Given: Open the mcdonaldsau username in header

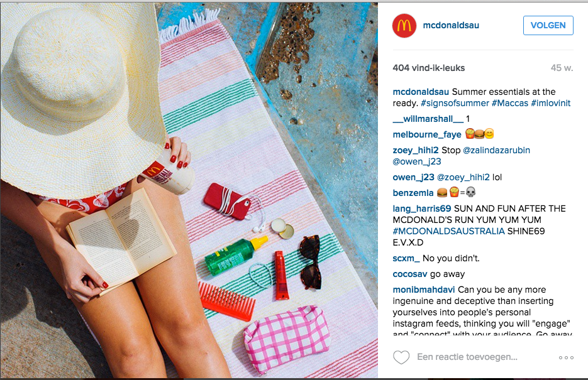Looking at the screenshot, I should point(451,26).
